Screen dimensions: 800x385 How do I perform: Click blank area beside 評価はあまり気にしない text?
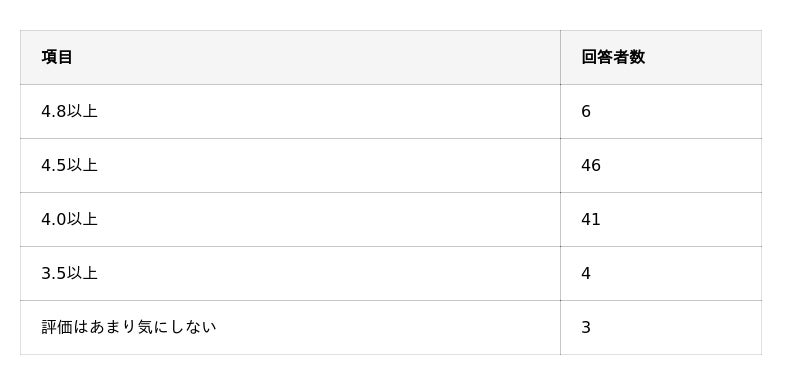pos(388,327)
